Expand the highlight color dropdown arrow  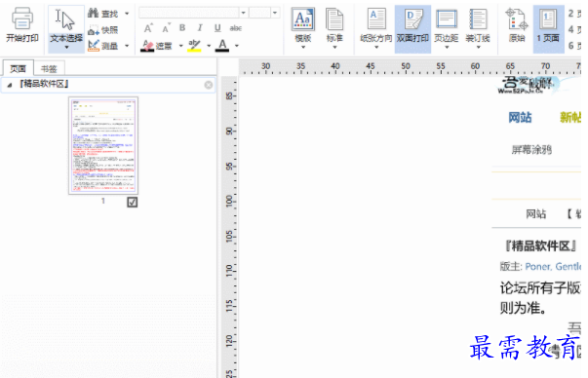[209, 46]
